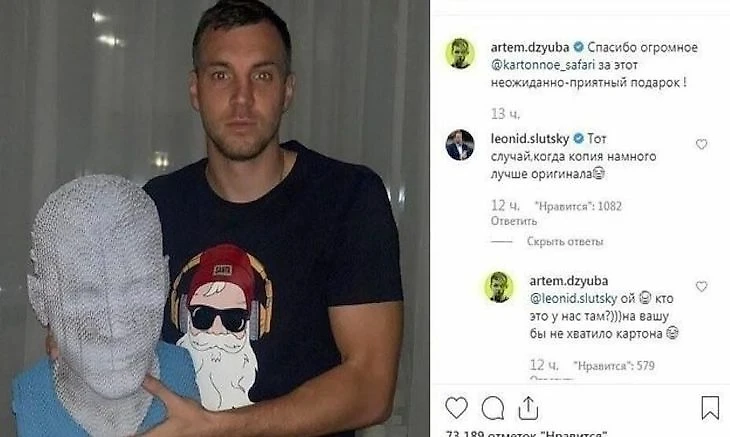The height and width of the screenshot is (437, 730).
Task: Like the post with the heart icon
Action: (456, 408)
